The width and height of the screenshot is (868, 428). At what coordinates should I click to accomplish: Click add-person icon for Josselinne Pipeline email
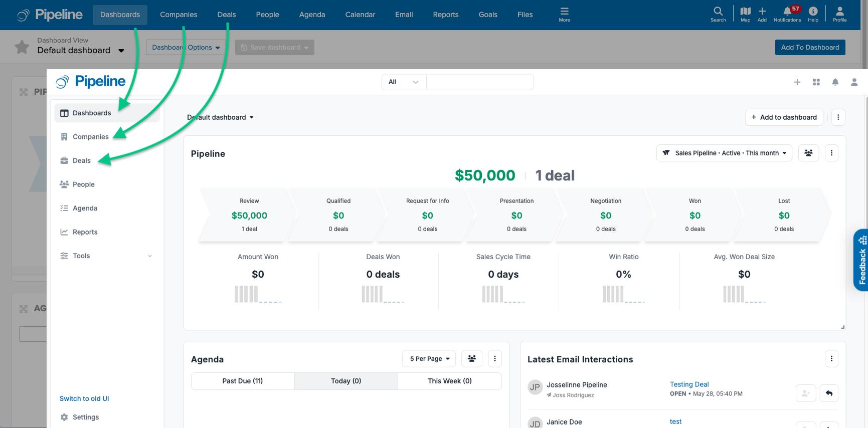coord(806,393)
